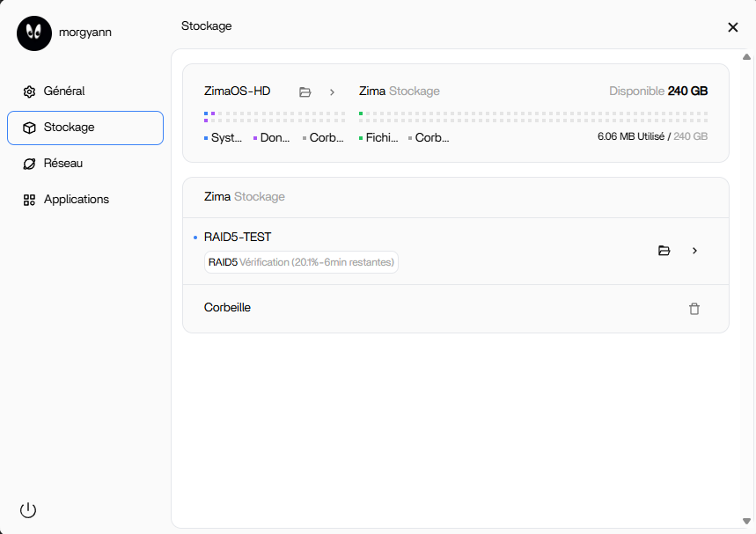The width and height of the screenshot is (756, 534).
Task: Click the Général gear icon
Action: coord(29,91)
